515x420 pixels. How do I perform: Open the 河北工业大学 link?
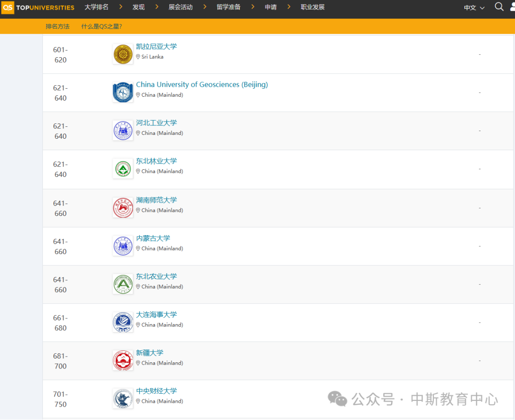[x=156, y=123]
